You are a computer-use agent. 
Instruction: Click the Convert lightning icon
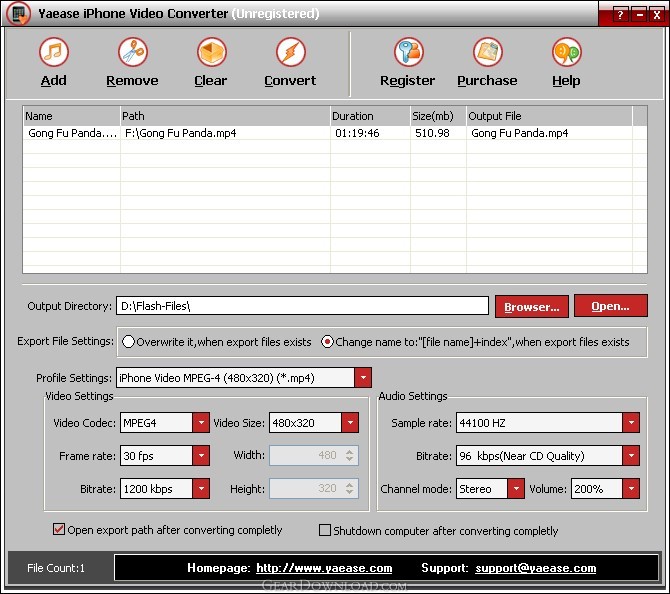click(x=291, y=52)
